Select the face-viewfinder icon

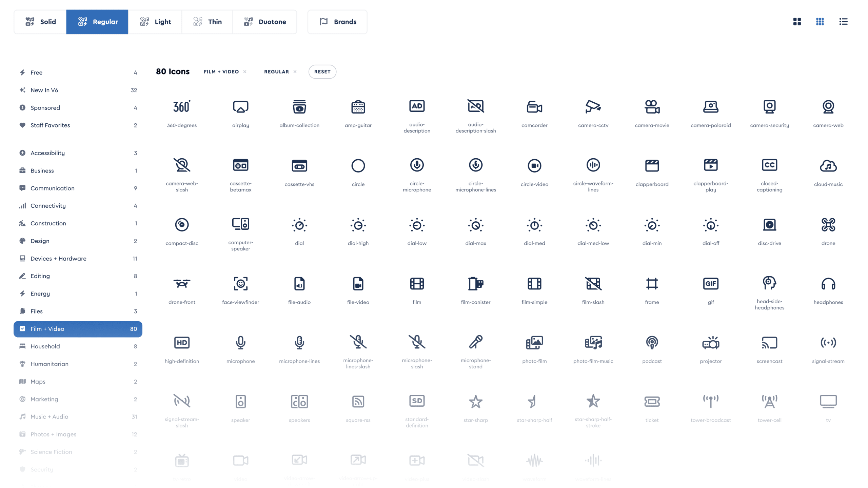click(x=240, y=284)
